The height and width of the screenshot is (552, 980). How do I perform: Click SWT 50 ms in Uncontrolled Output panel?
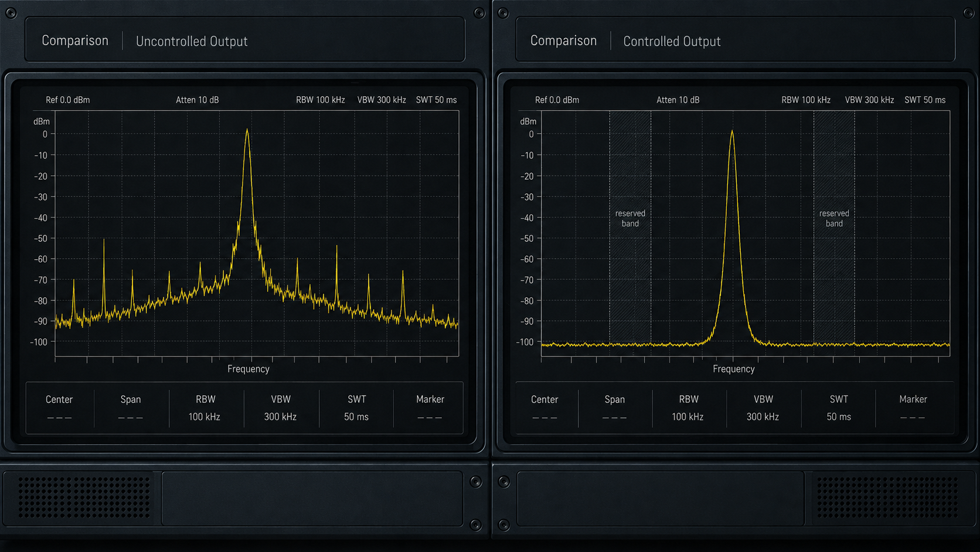click(356, 408)
